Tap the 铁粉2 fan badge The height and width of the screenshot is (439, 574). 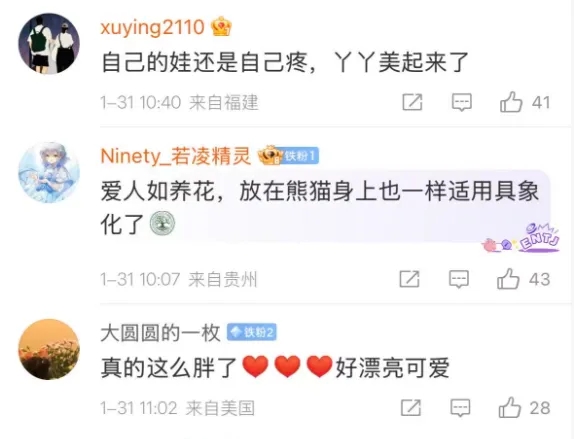[x=251, y=332]
